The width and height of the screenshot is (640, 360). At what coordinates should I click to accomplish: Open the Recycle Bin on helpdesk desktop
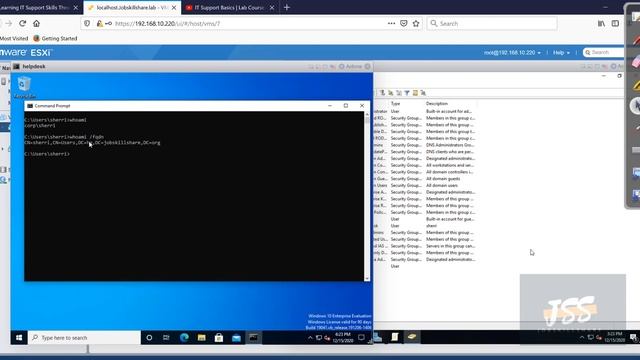pyautogui.click(x=24, y=87)
